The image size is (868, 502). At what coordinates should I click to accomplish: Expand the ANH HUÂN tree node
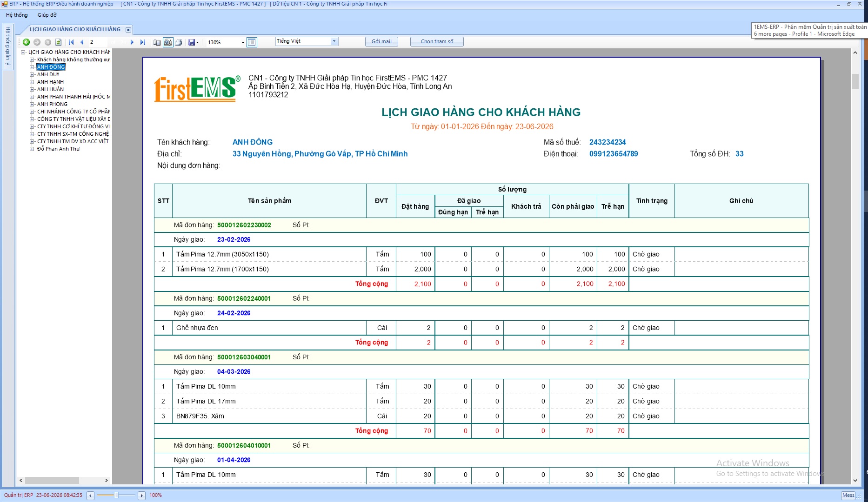(x=32, y=89)
